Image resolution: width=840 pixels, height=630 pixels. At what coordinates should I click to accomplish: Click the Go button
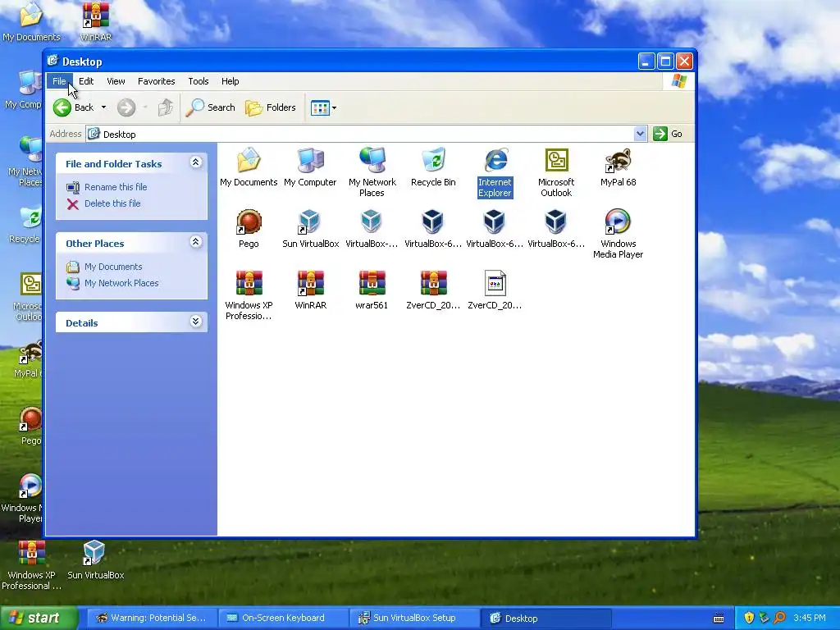[x=668, y=134]
